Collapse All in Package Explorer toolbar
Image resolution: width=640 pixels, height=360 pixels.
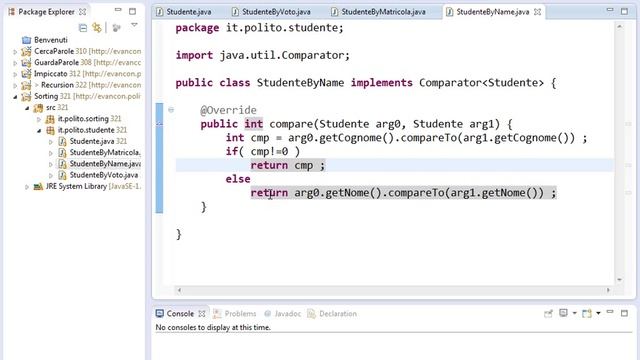tap(83, 28)
